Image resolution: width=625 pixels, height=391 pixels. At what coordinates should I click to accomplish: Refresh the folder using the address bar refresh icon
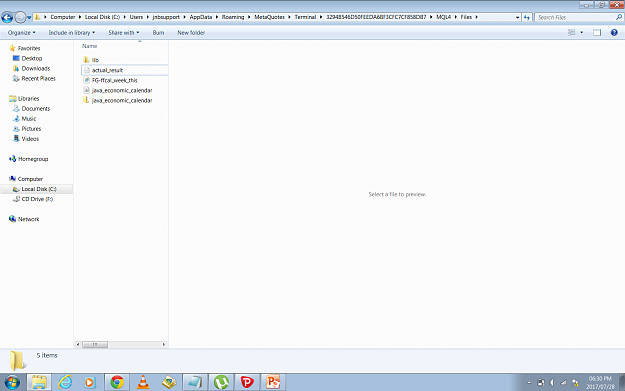pyautogui.click(x=527, y=18)
